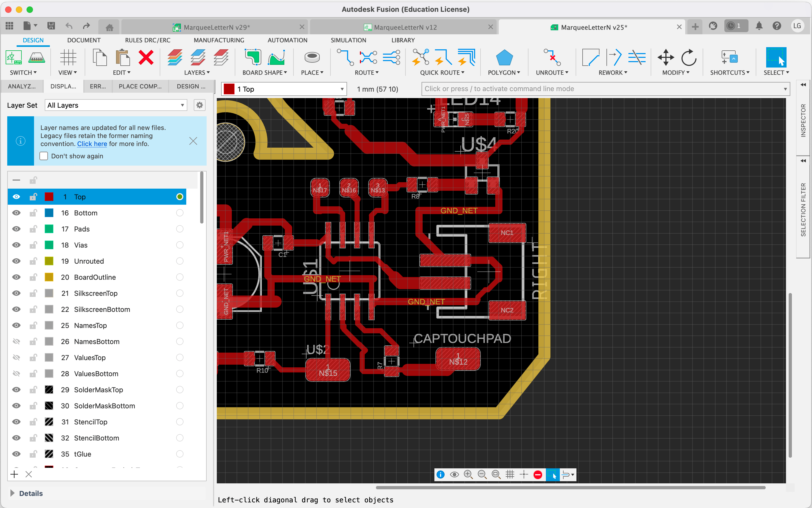Switch to the Manufacturing tab
812x508 pixels.
pos(219,40)
